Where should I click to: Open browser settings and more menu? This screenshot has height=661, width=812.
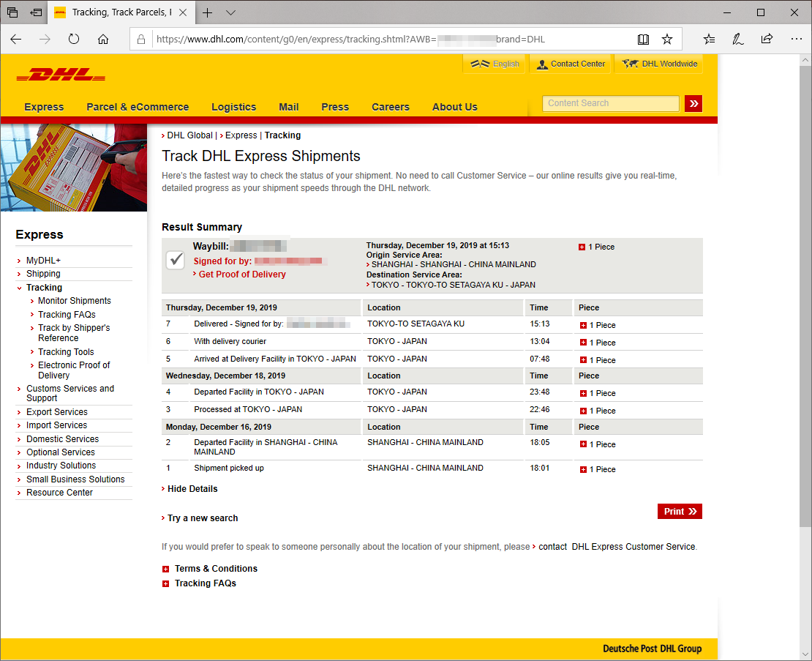tap(797, 39)
